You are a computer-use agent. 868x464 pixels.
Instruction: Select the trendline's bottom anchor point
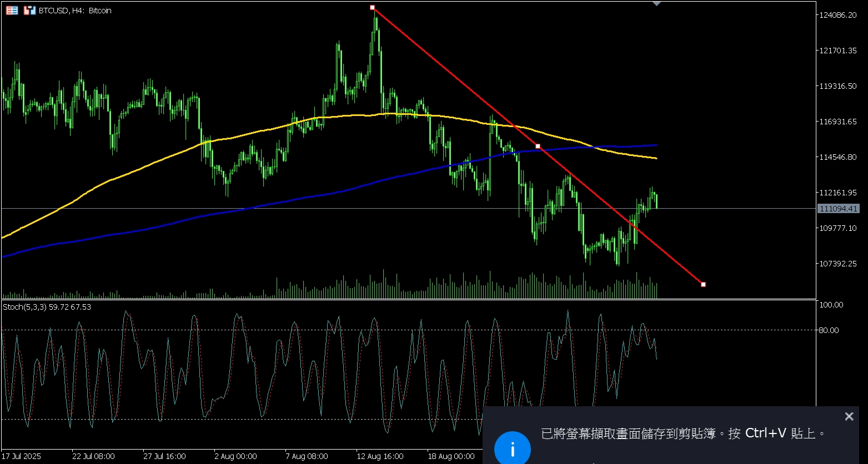tap(703, 284)
